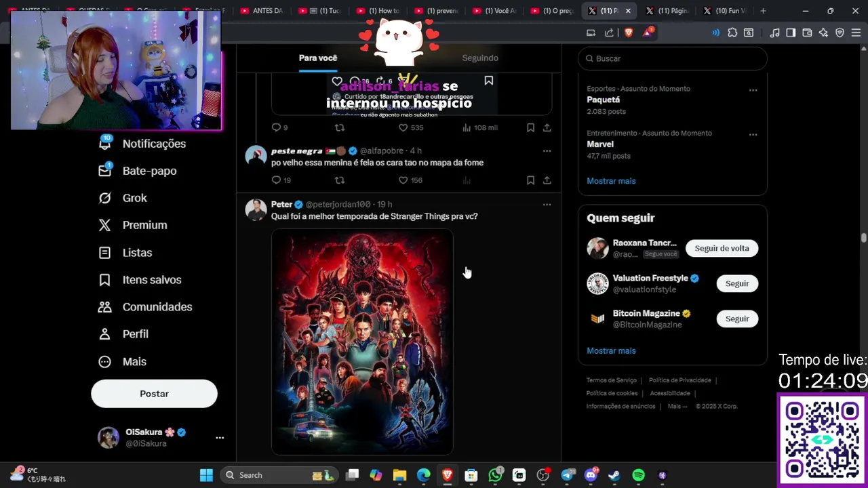Open Spotify from the taskbar
Image resolution: width=868 pixels, height=488 pixels.
click(x=638, y=475)
